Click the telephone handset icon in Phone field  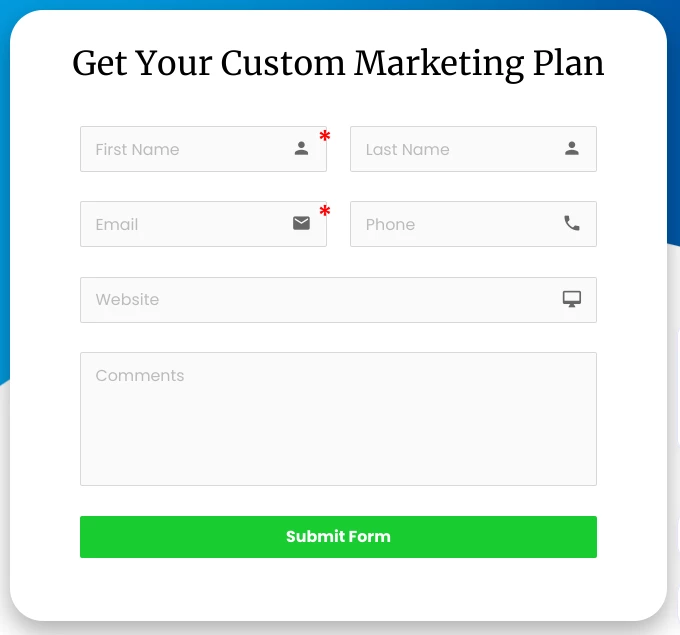572,223
